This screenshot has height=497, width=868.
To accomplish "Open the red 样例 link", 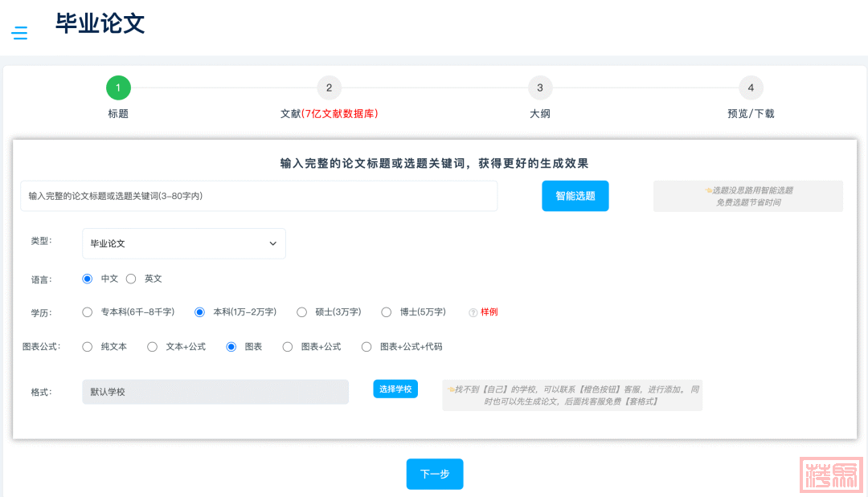I will click(x=489, y=312).
